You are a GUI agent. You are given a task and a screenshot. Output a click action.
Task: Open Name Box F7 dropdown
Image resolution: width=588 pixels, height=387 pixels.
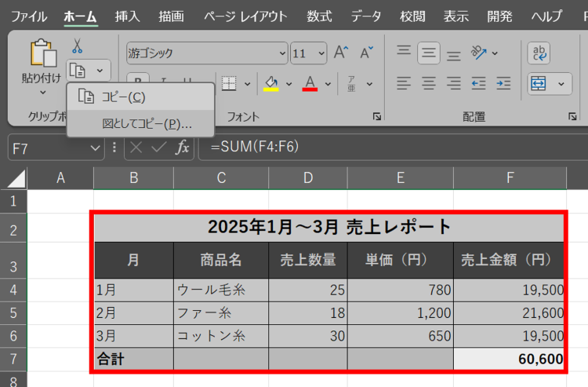(x=95, y=148)
